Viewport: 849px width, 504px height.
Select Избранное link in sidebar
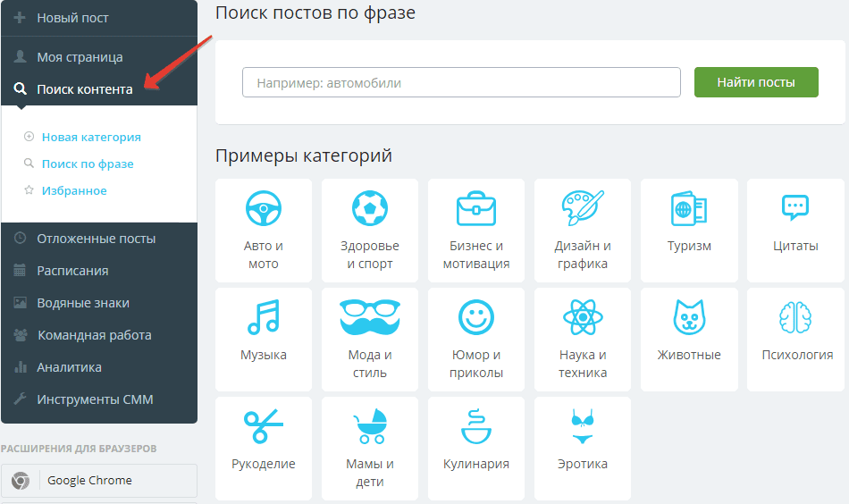coord(74,190)
